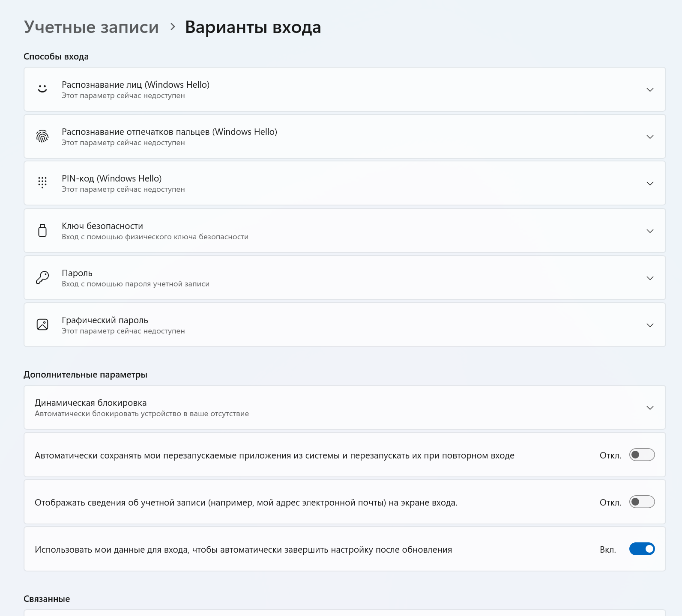Click the security key USB icon
The height and width of the screenshot is (616, 682).
(x=42, y=230)
